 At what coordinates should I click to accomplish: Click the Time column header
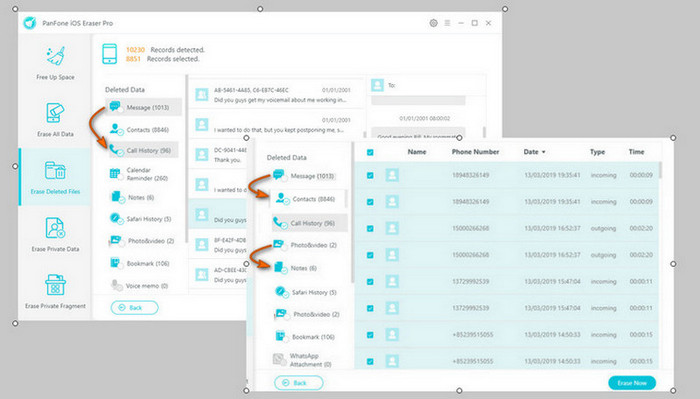pos(636,152)
